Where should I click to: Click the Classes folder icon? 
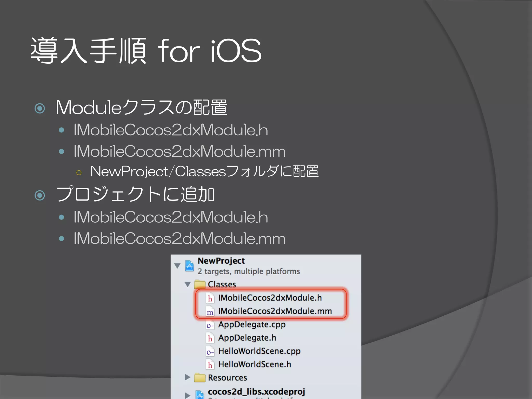click(x=200, y=284)
